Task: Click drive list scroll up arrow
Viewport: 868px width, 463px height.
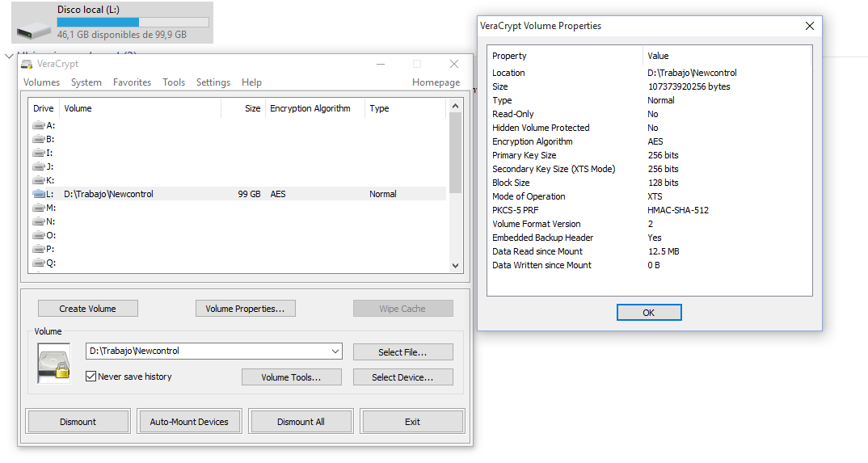Action: click(455, 106)
